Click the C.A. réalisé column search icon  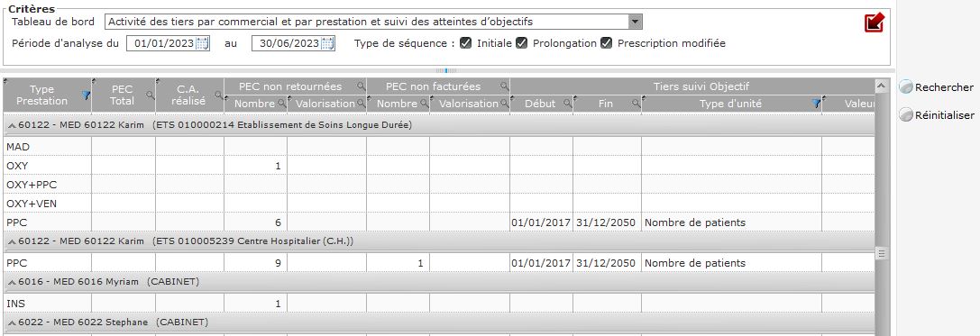(219, 95)
